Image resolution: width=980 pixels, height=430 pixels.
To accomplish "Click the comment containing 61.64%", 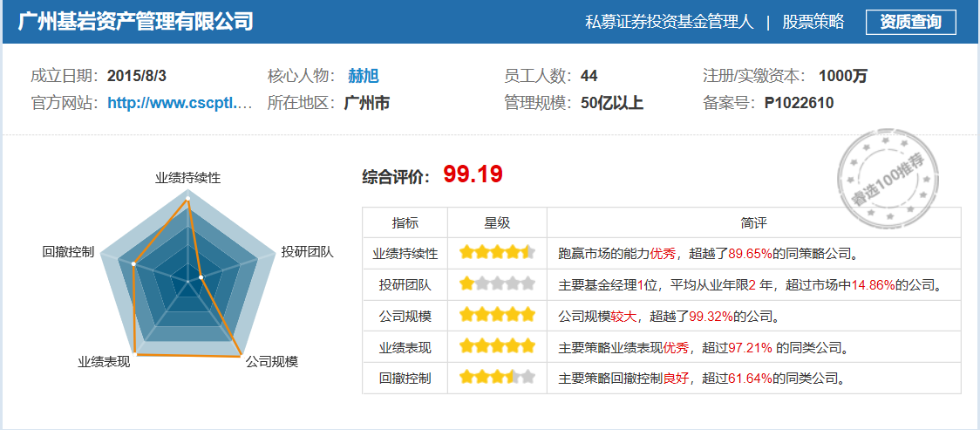I will point(703,379).
